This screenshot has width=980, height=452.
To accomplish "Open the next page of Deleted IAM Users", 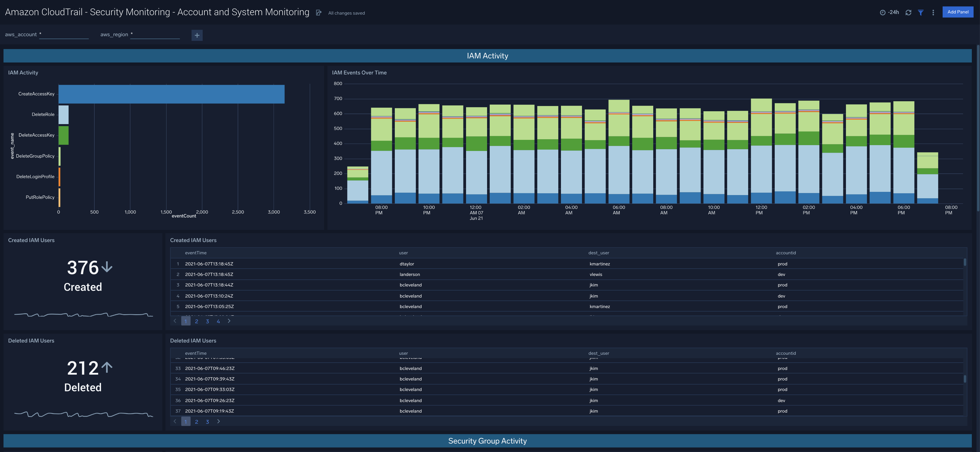I will 218,421.
